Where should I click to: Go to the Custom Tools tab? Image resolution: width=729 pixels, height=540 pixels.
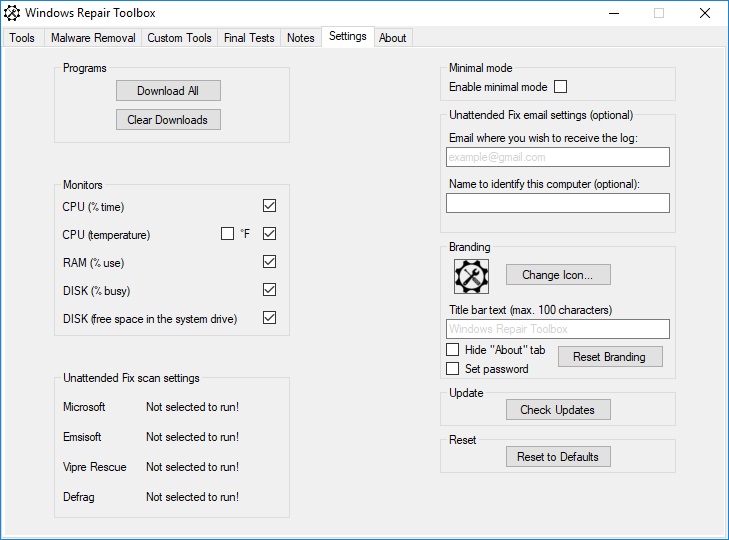[x=179, y=38]
